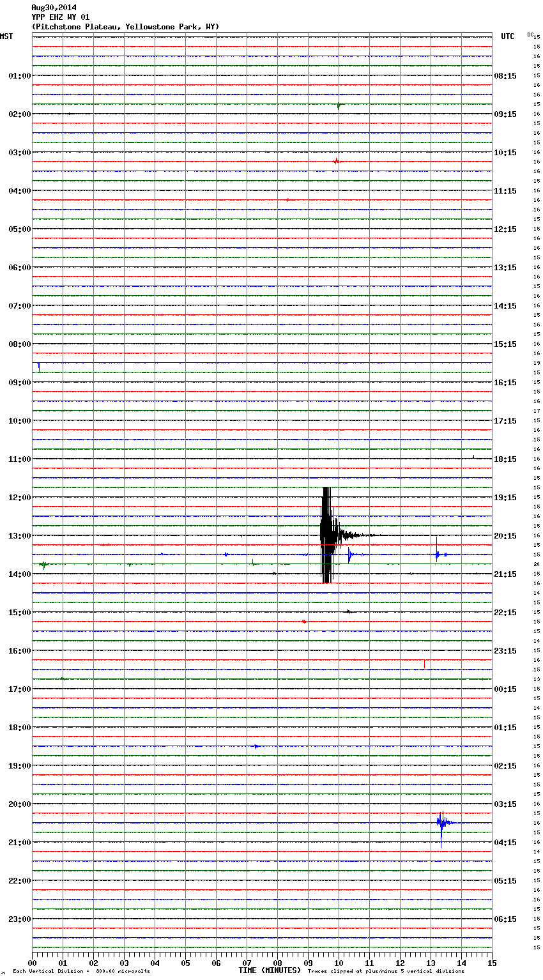Select the 09:15 UTC time label
Screen dimensions: 543x980
tap(505, 114)
